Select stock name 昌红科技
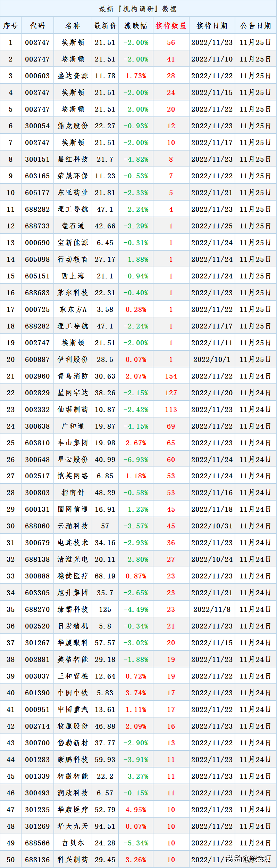Image resolution: width=277 pixels, height=868 pixels. pos(73,159)
